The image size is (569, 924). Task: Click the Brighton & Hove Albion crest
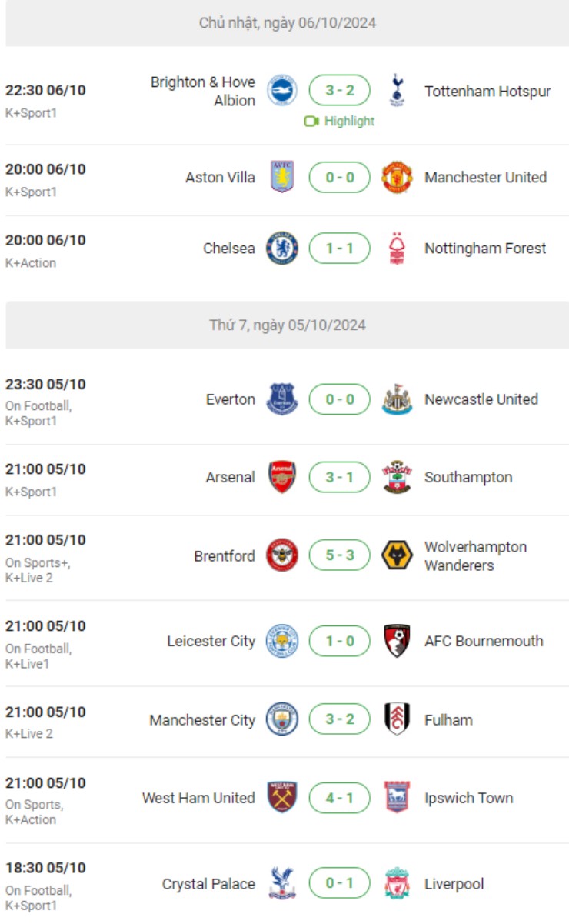point(281,91)
